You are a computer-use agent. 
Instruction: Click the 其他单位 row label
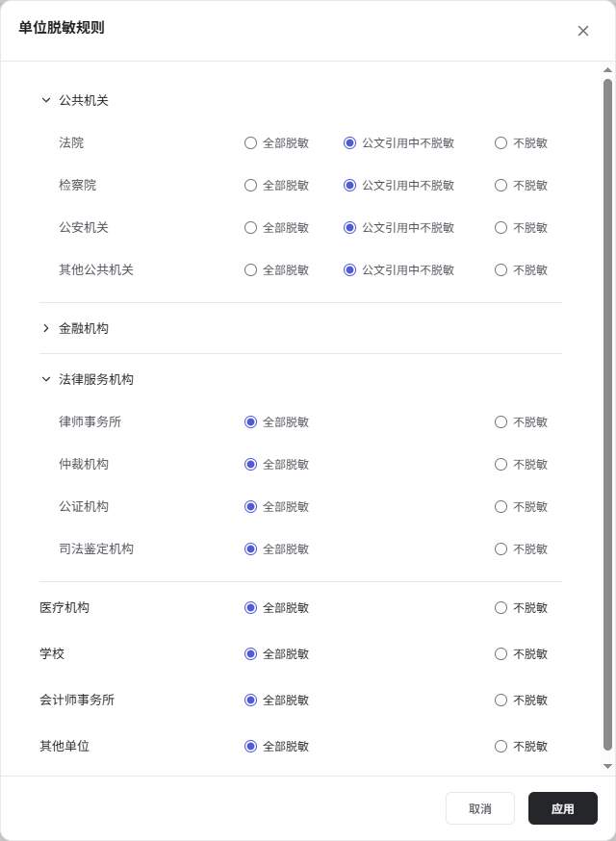64,746
